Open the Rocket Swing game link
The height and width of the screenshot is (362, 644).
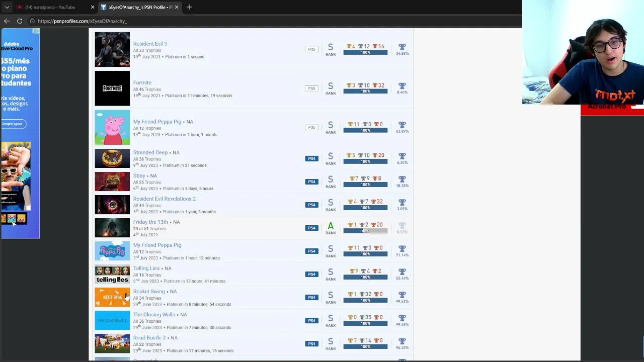[149, 291]
